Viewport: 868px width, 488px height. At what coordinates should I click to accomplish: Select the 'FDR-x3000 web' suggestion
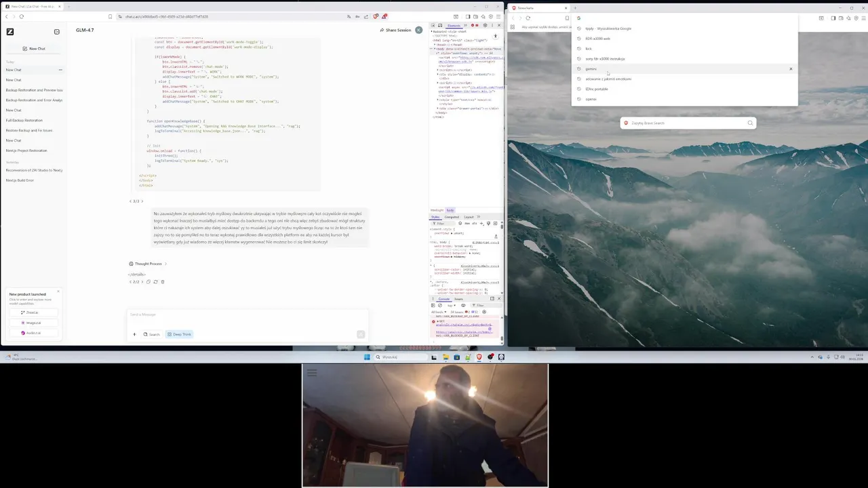(684, 39)
